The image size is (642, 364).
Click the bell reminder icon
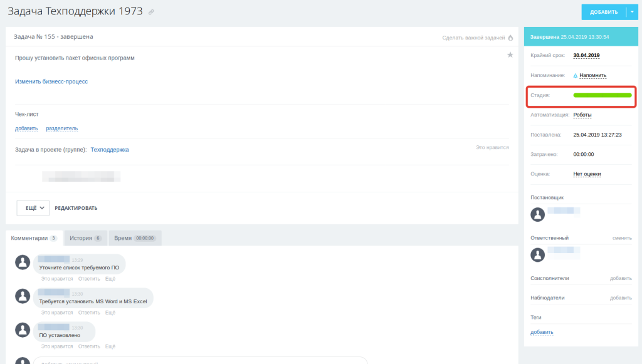576,76
